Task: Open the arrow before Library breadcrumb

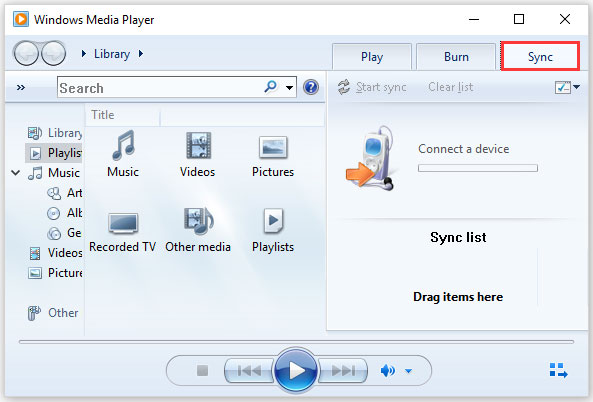Action: pyautogui.click(x=84, y=54)
